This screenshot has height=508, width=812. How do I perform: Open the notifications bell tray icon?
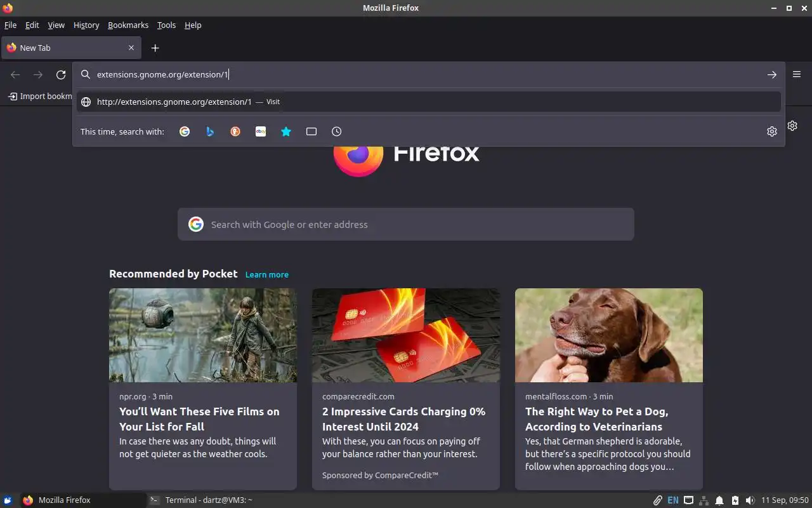[x=719, y=500]
